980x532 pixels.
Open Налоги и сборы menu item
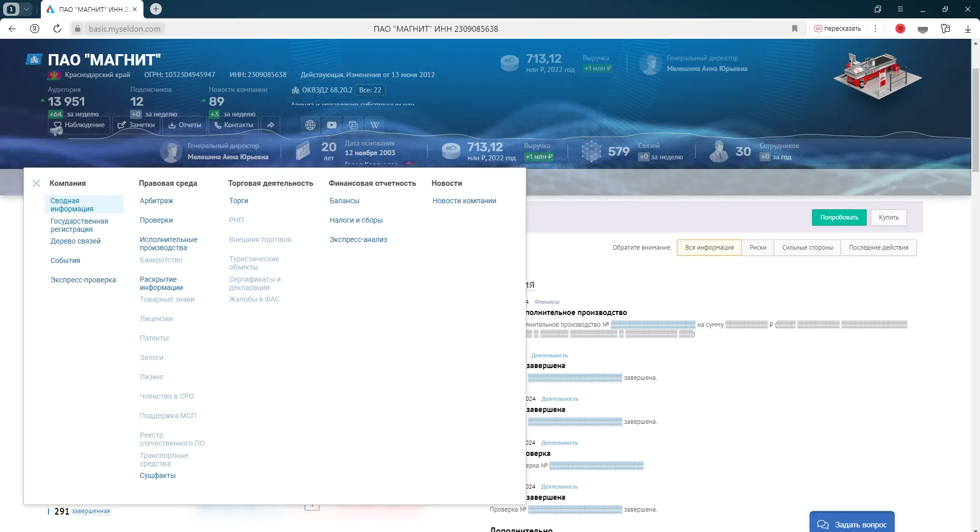(x=356, y=220)
